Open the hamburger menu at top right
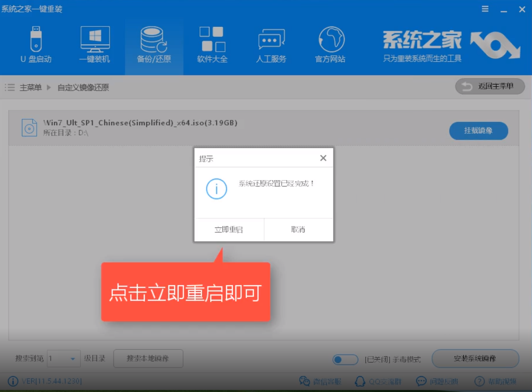The width and height of the screenshot is (532, 392). click(485, 9)
